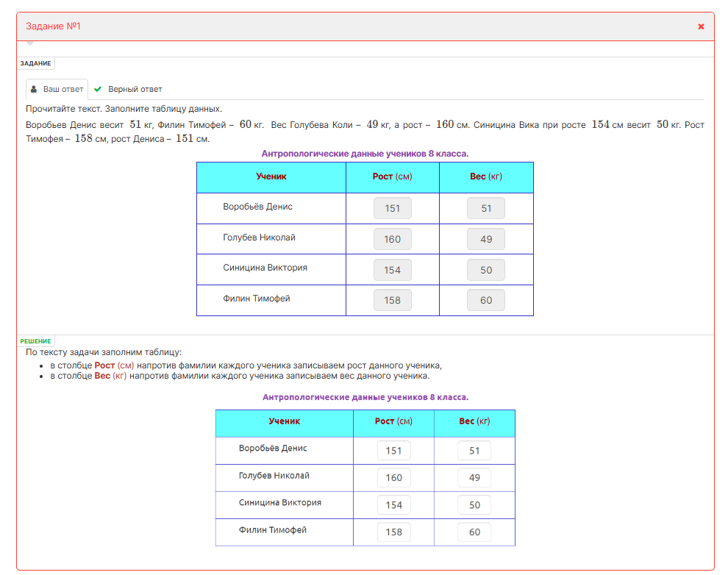The image size is (728, 575).
Task: Click Филин Тимофей height field in РЕШЕНИЕ table
Action: pyautogui.click(x=393, y=532)
